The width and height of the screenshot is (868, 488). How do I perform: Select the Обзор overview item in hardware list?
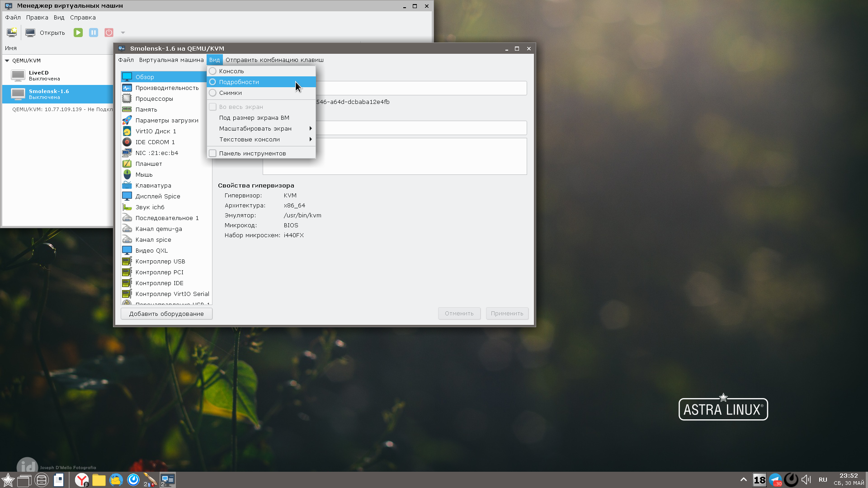point(164,77)
